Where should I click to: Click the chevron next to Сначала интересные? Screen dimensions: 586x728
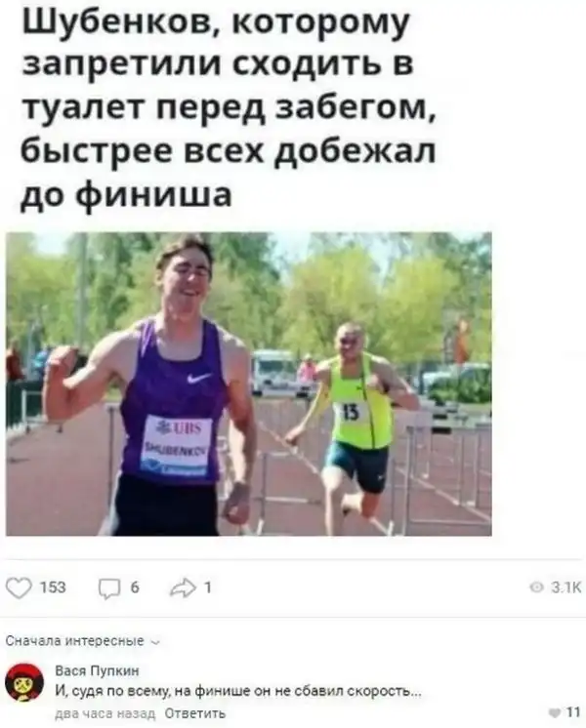coord(155,642)
